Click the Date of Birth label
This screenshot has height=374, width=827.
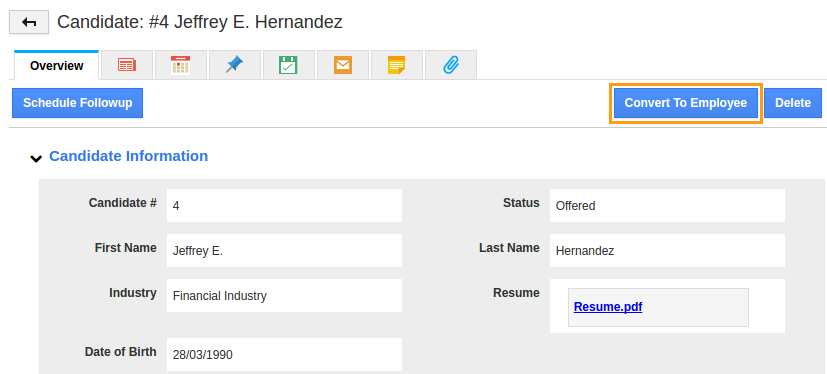pos(120,352)
